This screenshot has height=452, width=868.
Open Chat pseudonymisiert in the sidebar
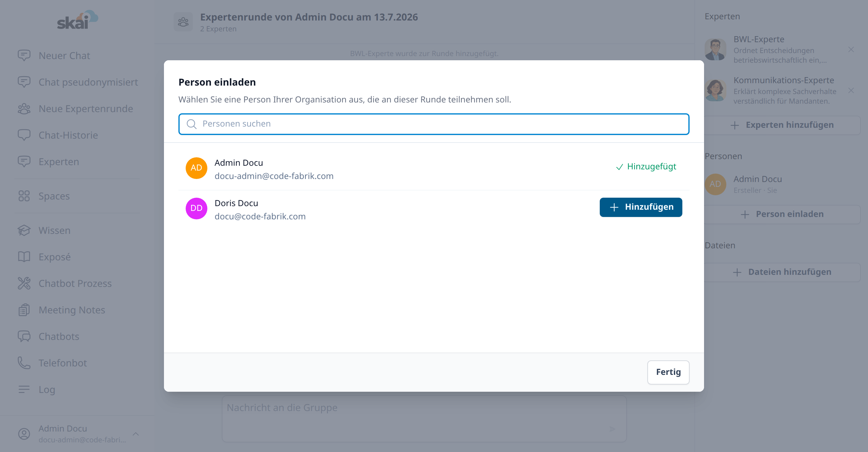[78, 82]
